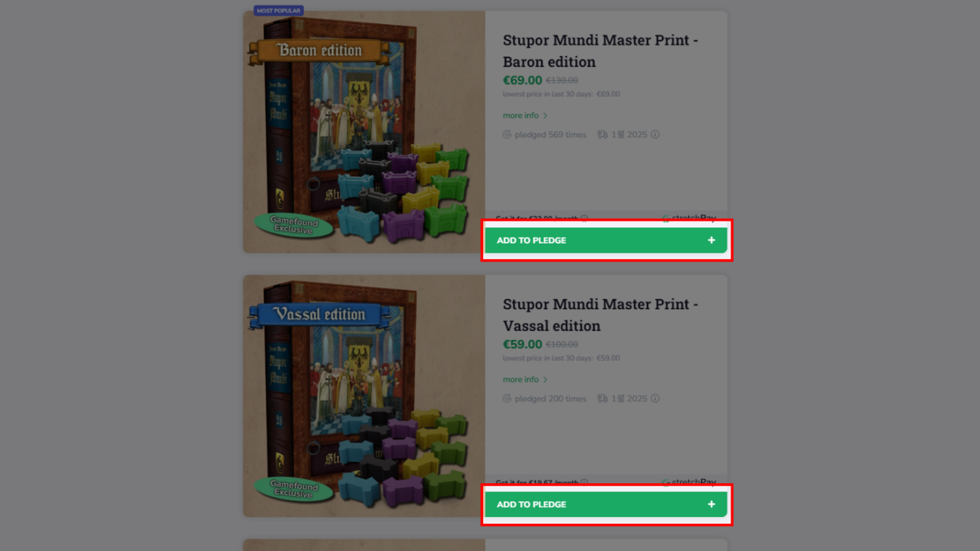Click the stretchPay monthly price info icon for Baron
This screenshot has height=551, width=980.
(x=584, y=219)
